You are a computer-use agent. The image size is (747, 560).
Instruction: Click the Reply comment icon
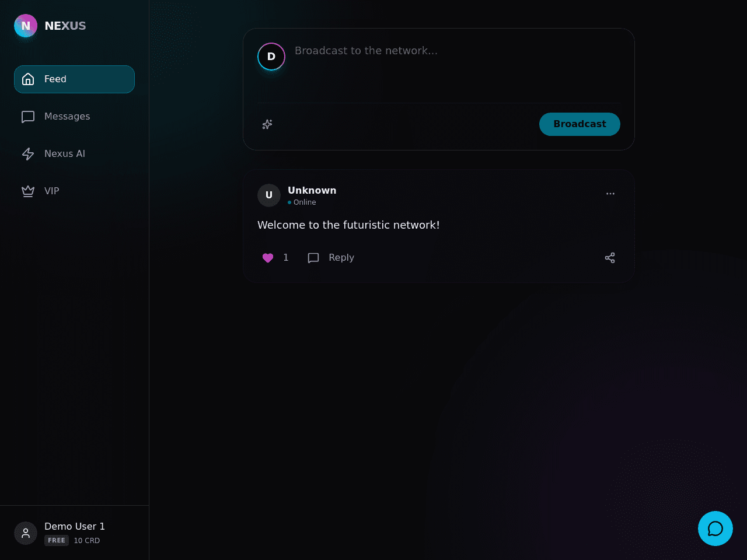tap(313, 258)
